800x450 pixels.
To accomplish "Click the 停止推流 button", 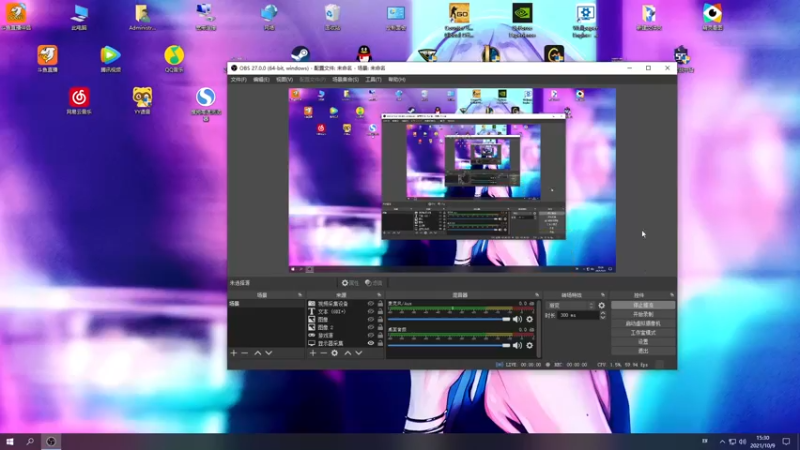I will coord(643,305).
